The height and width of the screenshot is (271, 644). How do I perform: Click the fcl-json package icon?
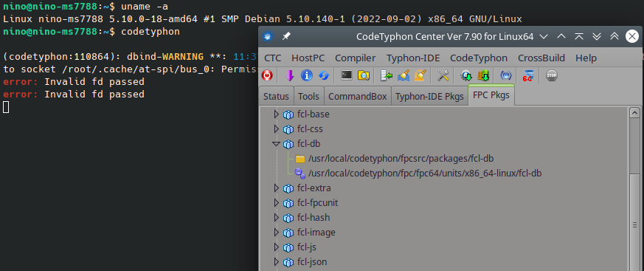[288, 262]
